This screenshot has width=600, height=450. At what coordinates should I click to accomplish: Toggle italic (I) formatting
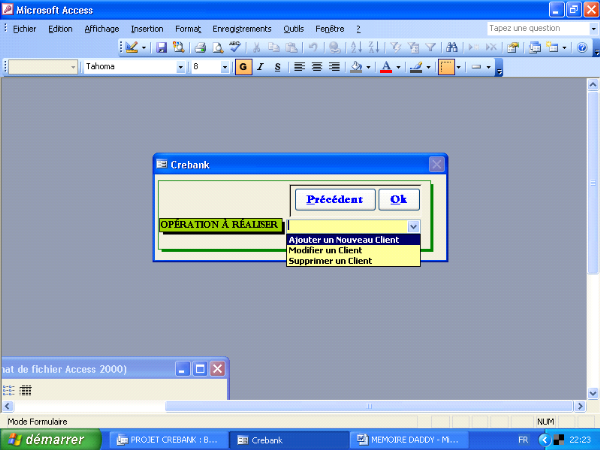pos(260,67)
